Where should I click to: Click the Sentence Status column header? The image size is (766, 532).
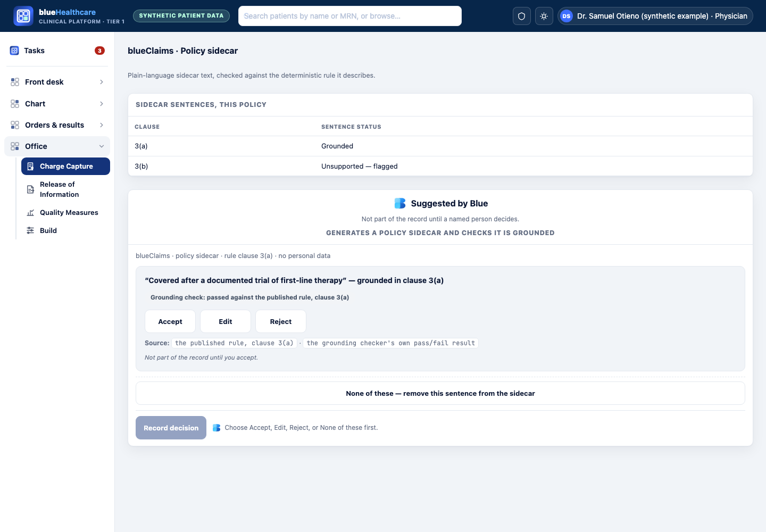351,127
